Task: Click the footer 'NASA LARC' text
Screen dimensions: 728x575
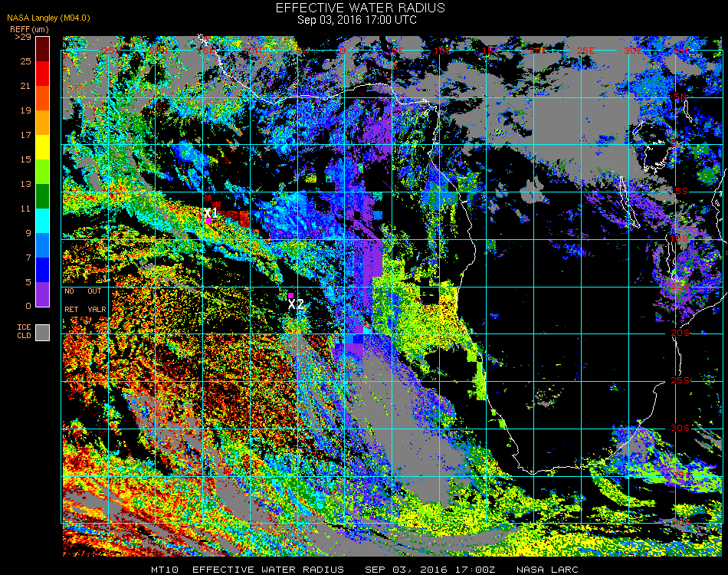Action: [x=547, y=570]
